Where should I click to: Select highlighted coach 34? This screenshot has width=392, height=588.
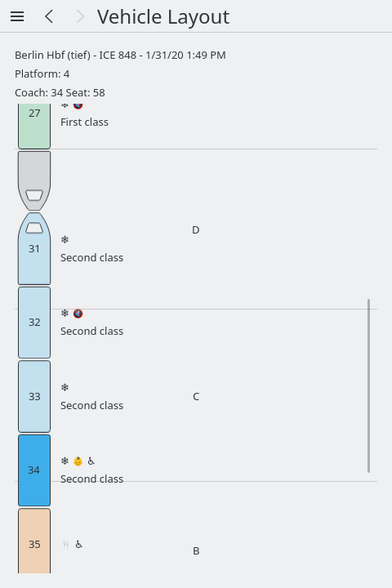click(34, 470)
